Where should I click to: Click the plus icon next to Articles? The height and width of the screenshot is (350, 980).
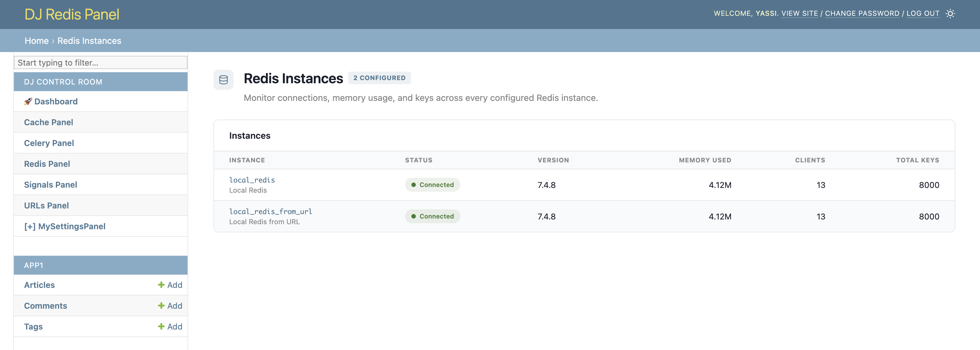[161, 285]
